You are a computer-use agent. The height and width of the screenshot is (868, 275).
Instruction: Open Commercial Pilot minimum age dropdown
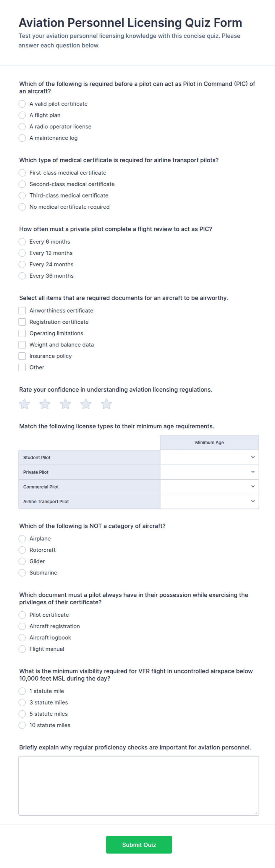(x=209, y=487)
